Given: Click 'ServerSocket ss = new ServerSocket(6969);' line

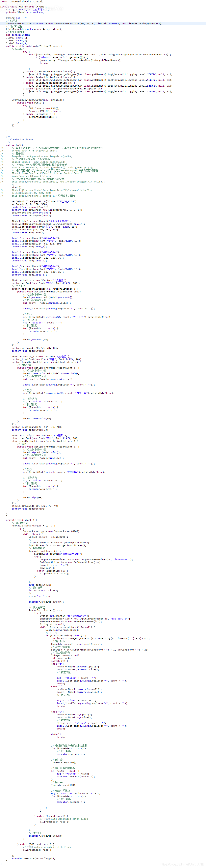Looking at the screenshot, I should [52, 531].
